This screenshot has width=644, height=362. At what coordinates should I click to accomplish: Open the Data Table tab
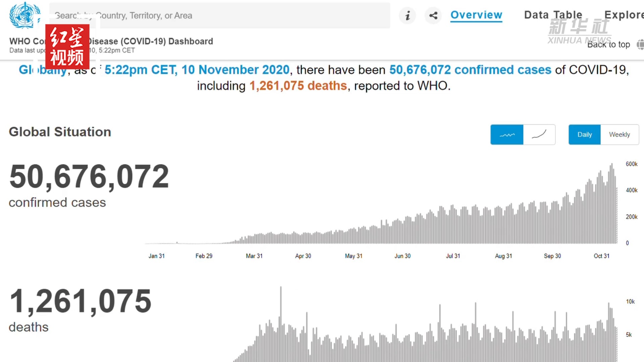tap(553, 15)
